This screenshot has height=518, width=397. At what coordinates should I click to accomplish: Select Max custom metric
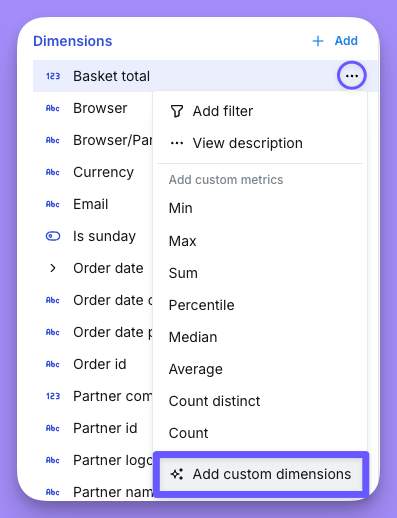coord(260,241)
